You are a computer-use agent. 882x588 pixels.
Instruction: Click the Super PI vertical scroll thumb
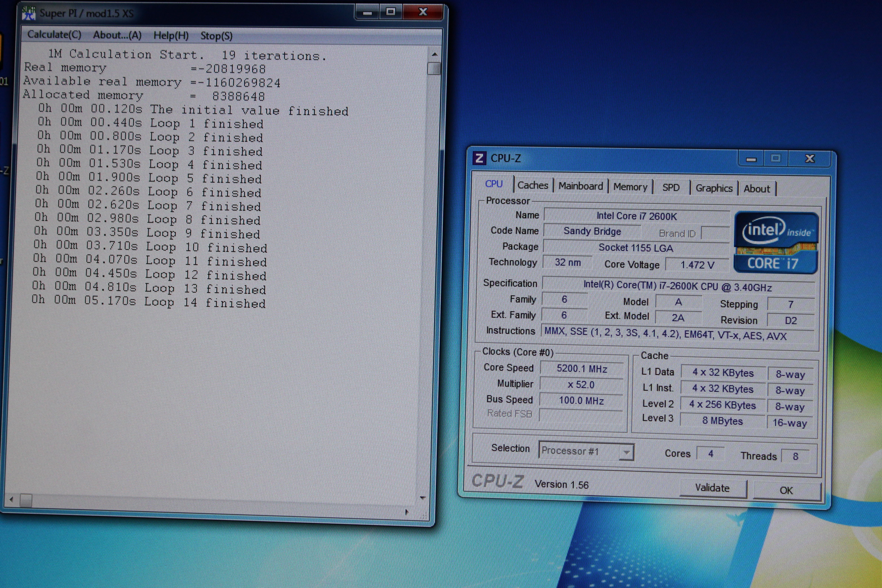coord(434,69)
